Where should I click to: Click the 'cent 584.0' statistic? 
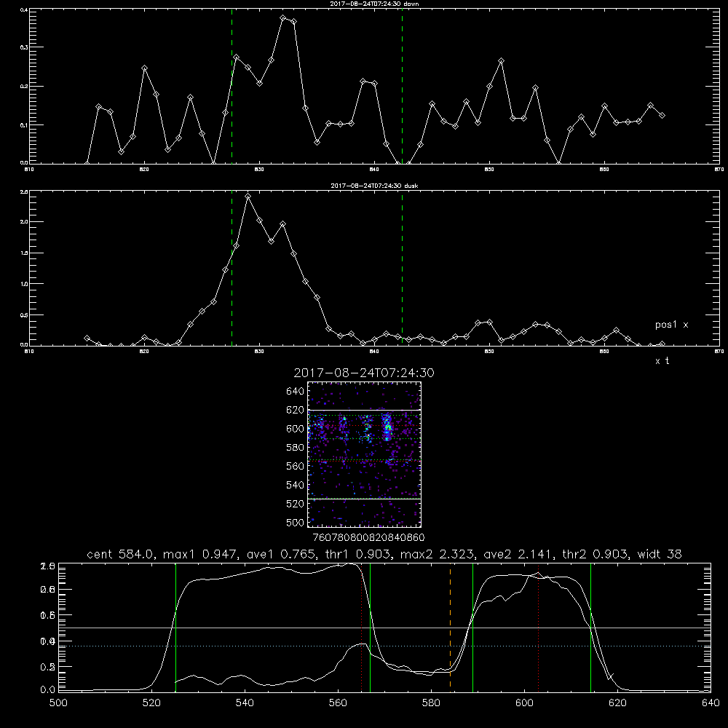click(121, 554)
